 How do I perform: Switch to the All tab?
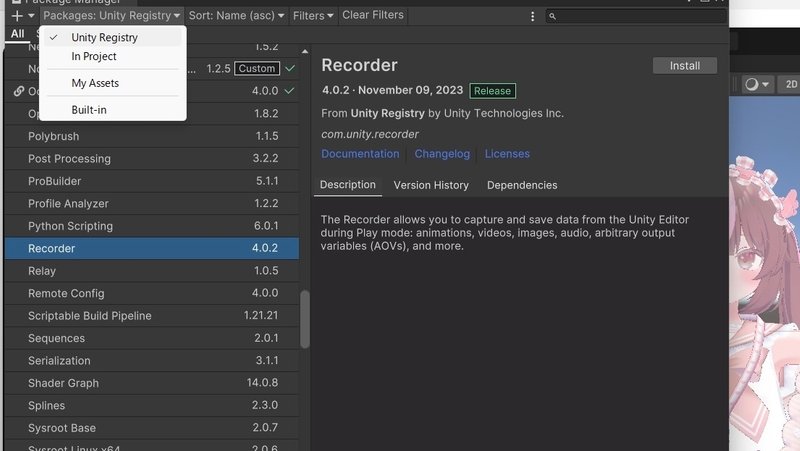17,34
